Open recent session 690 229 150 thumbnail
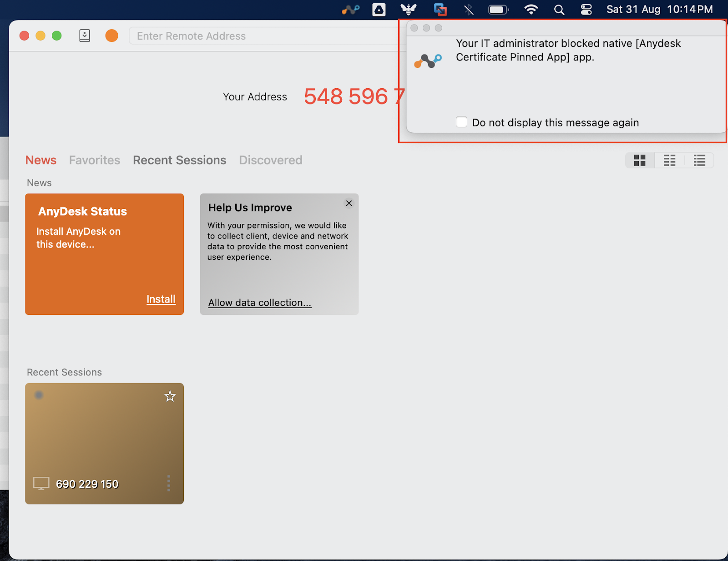This screenshot has height=561, width=728. [x=105, y=443]
